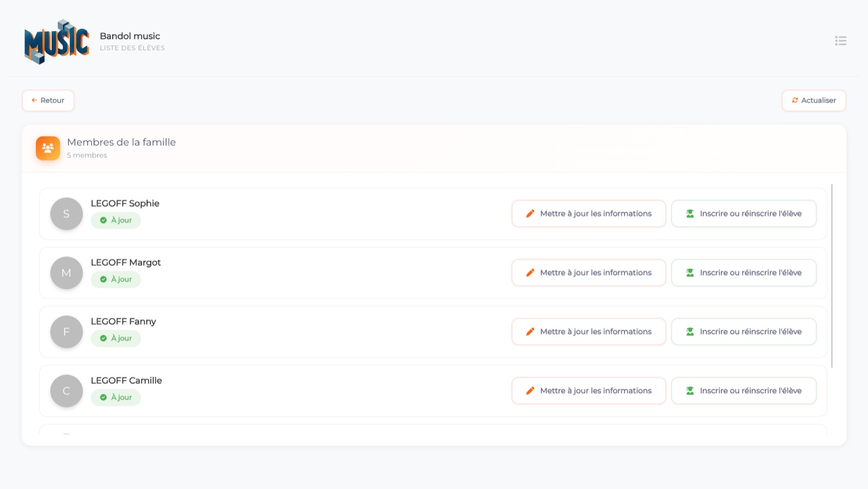Screen dimensions: 868x489
Task: Enroll or re-enroll LEGOFF Fanny
Action: pos(744,332)
